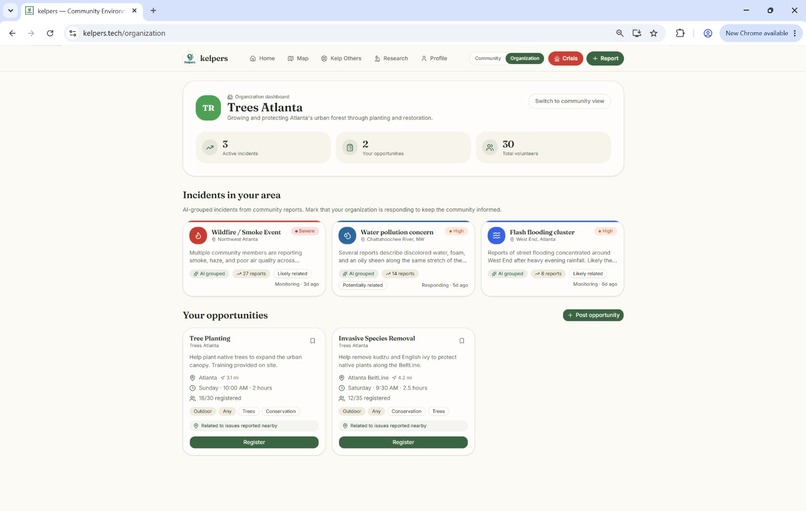Click the Atlanta BeltLine location pin icon

[342, 378]
